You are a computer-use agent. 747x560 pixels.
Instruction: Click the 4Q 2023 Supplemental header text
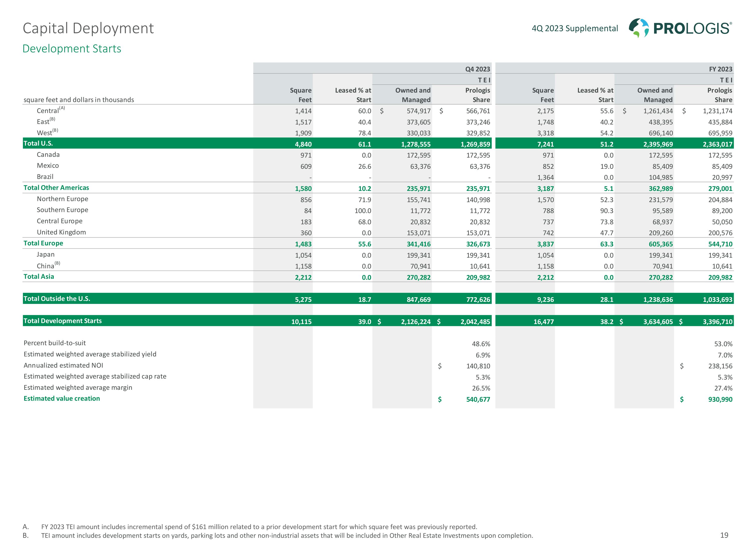[x=574, y=28]
